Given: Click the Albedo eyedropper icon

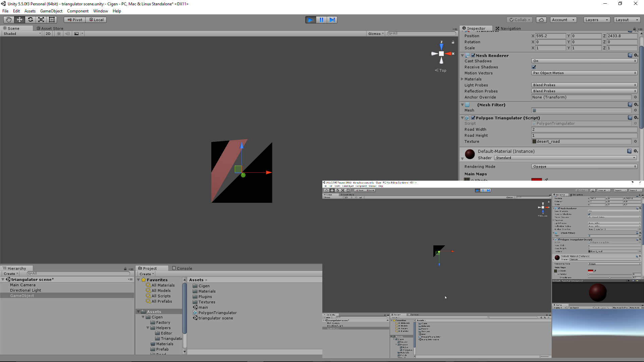Looking at the screenshot, I should point(546,180).
